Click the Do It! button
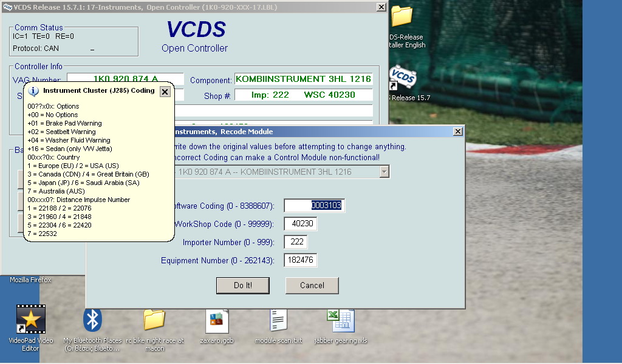The width and height of the screenshot is (622, 364). [x=243, y=285]
